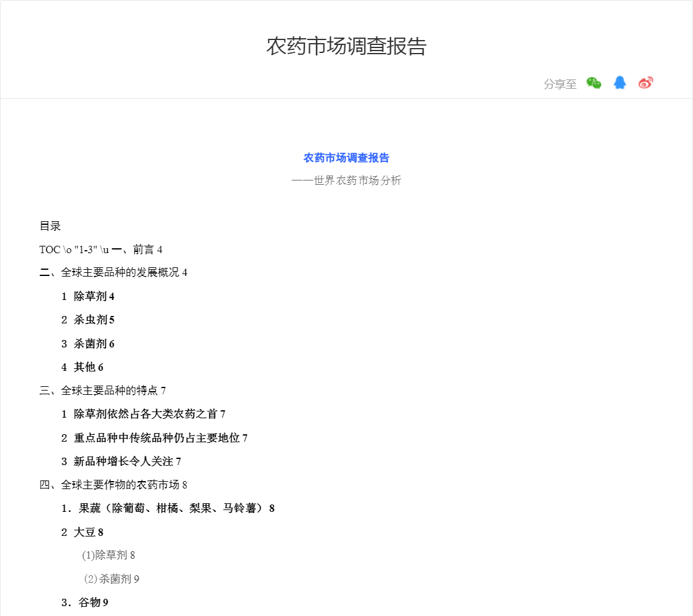Share the report to WeChat
Image resolution: width=693 pixels, height=616 pixels.
point(594,83)
